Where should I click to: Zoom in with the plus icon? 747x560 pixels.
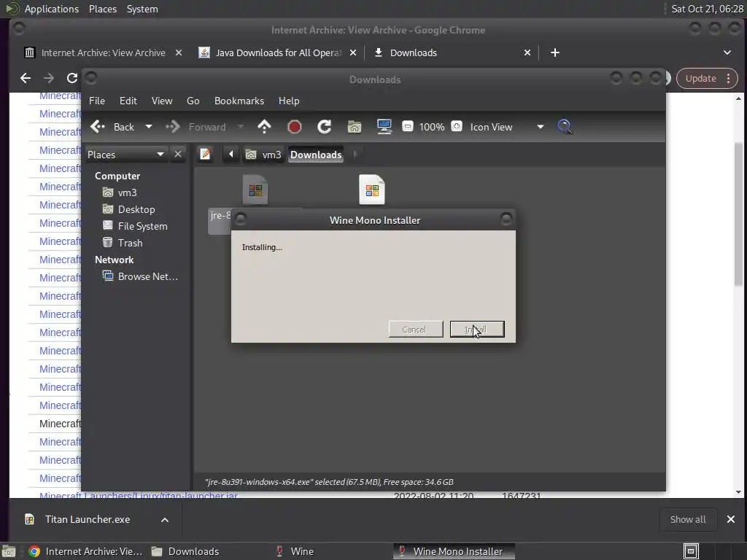[457, 127]
